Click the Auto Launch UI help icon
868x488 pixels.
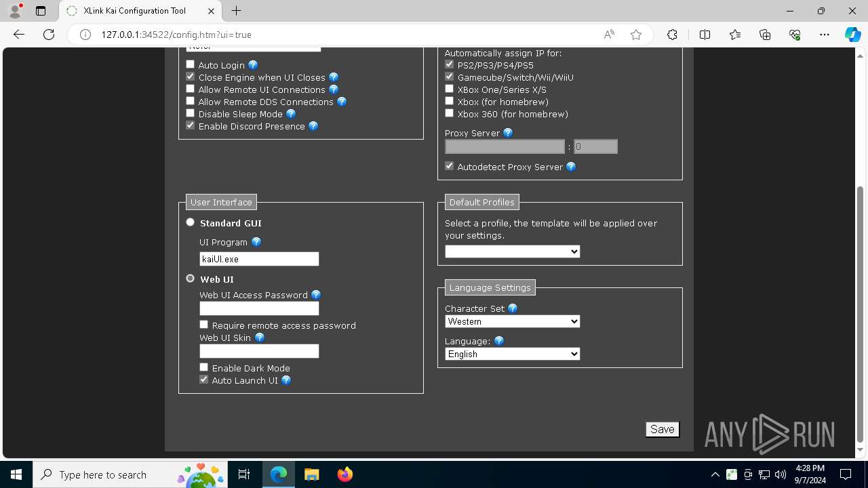[x=286, y=380]
